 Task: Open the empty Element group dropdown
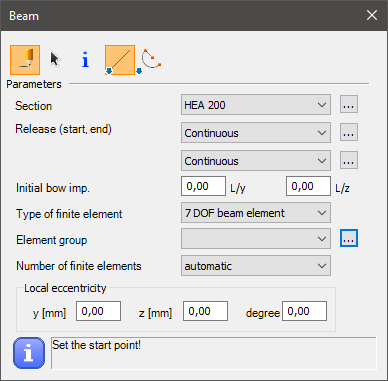click(256, 239)
